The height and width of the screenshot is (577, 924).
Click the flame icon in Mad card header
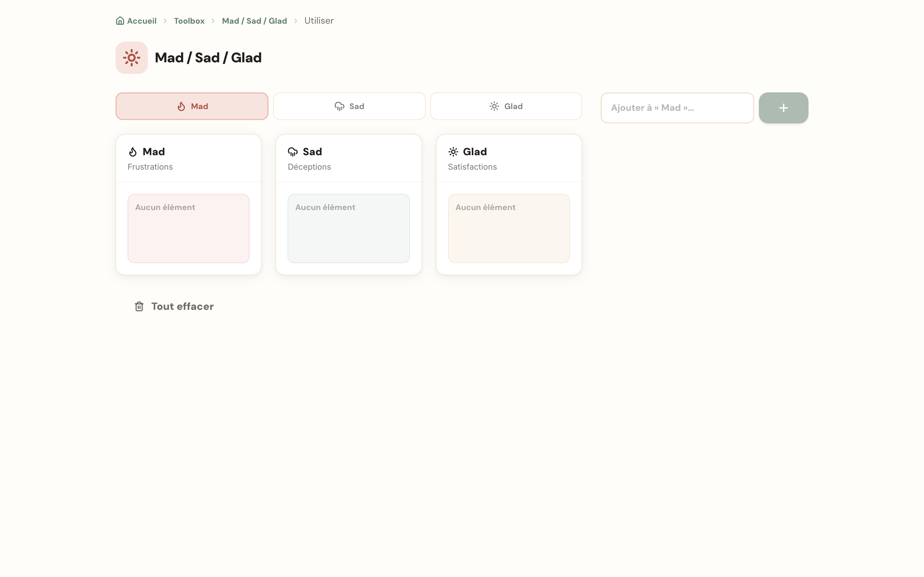click(133, 152)
